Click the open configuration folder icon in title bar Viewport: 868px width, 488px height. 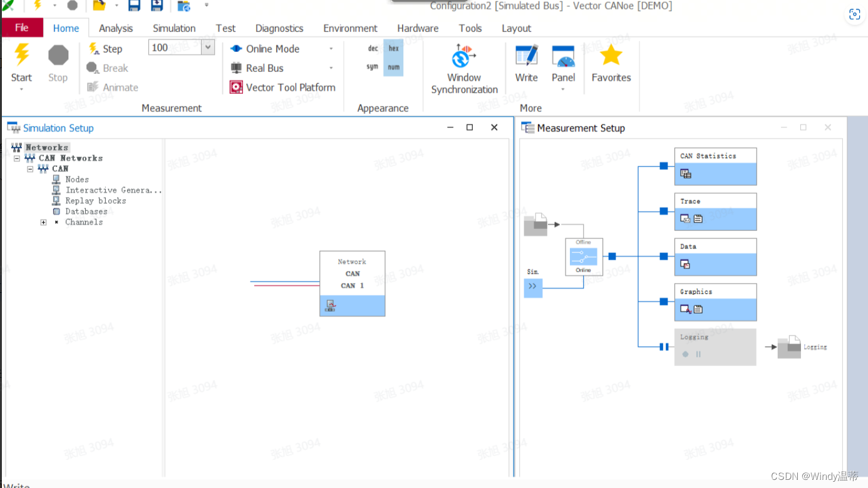pos(99,6)
